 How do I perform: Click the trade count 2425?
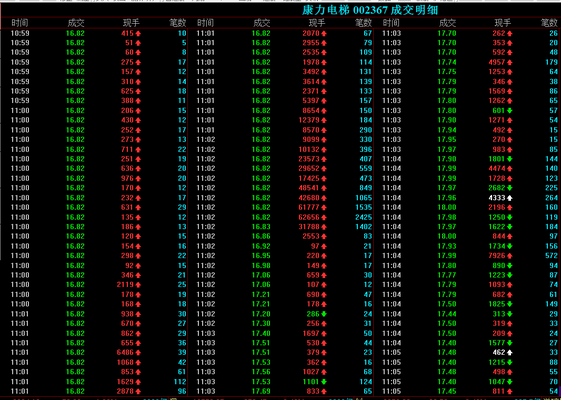point(364,217)
